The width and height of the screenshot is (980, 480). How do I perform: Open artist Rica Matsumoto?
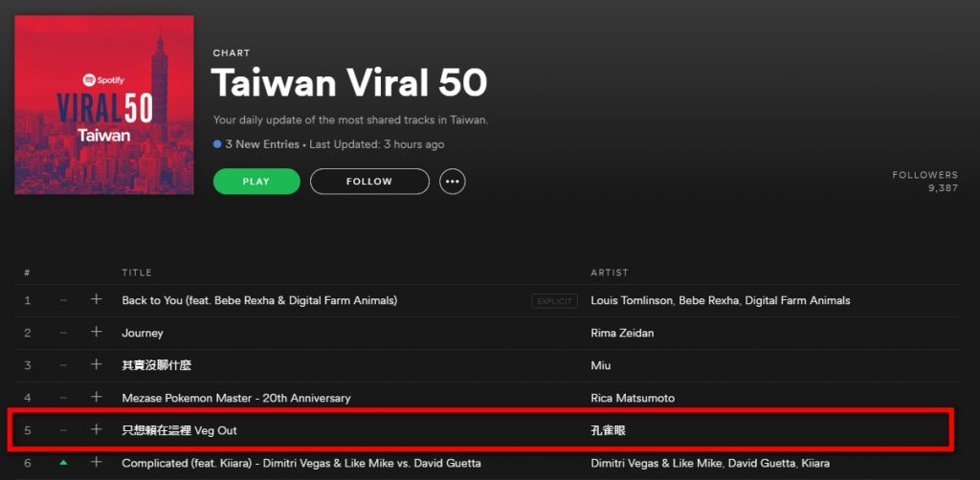coord(633,398)
